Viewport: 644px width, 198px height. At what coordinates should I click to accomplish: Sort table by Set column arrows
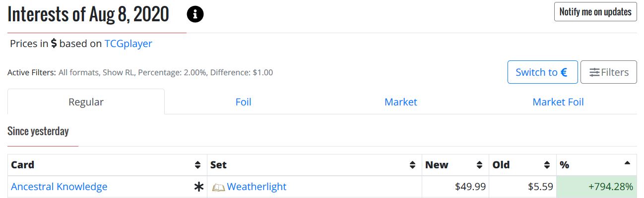pos(412,165)
